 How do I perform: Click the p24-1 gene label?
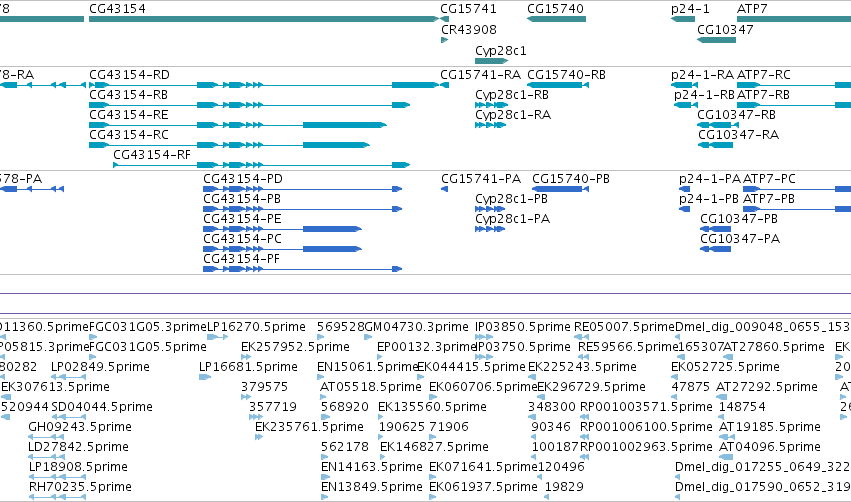[x=690, y=9]
